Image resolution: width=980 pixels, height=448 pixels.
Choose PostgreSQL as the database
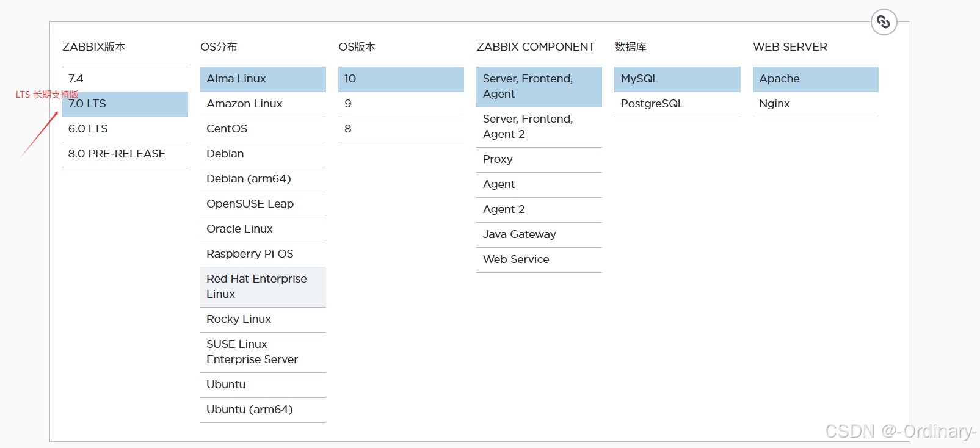pyautogui.click(x=677, y=104)
